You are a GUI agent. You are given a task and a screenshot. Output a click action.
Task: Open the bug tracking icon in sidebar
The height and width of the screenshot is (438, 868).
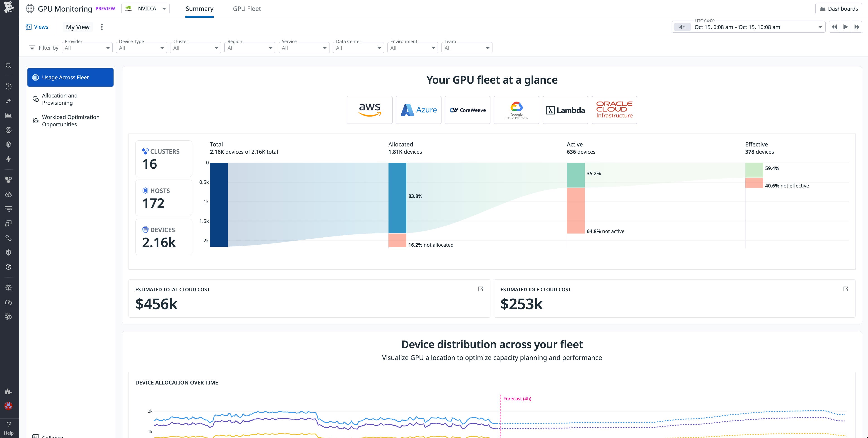[9, 287]
